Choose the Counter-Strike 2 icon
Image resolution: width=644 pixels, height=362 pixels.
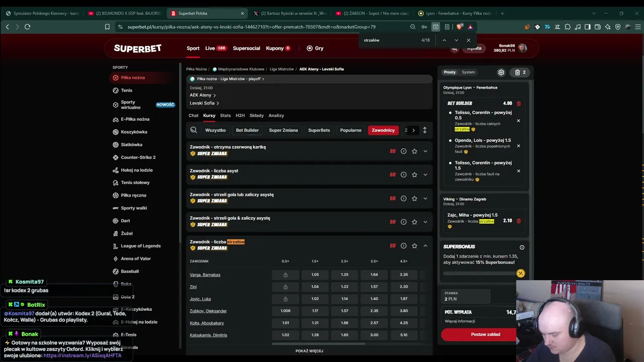[116, 157]
